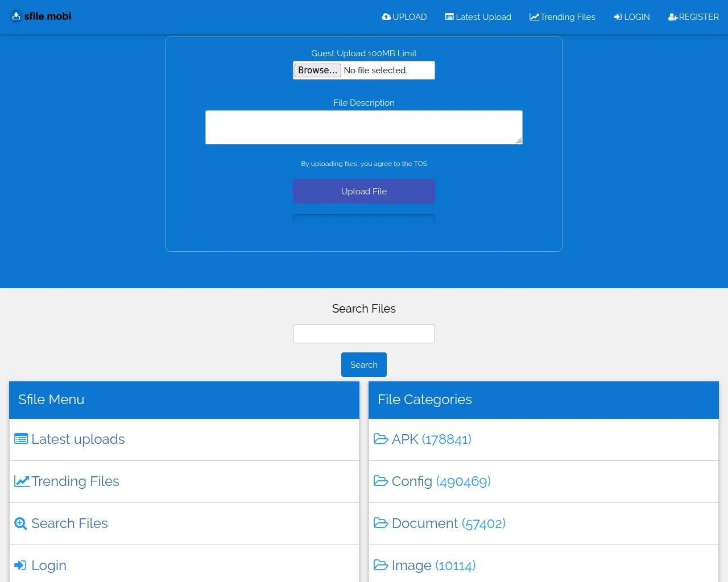The height and width of the screenshot is (582, 728).
Task: Click the folder icon next to APK
Action: [380, 439]
